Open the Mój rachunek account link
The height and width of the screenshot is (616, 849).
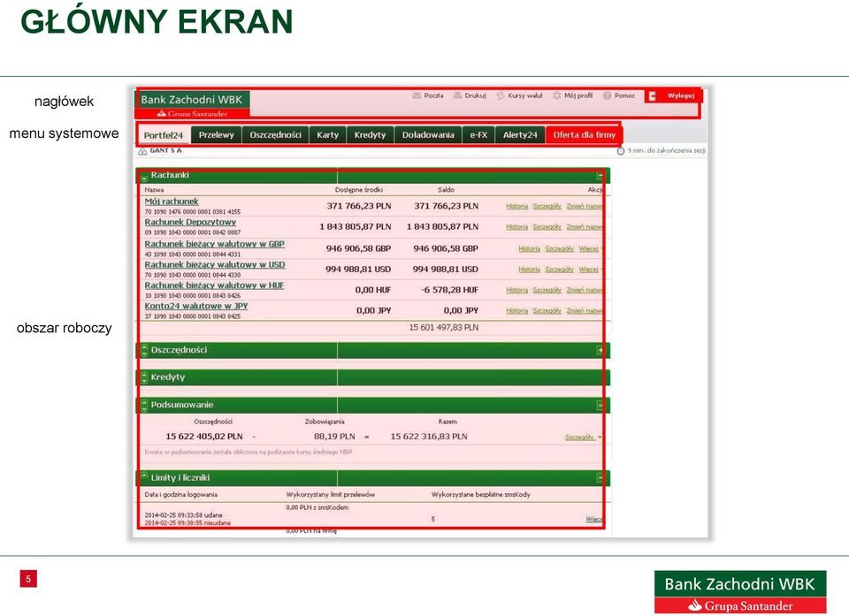[171, 202]
